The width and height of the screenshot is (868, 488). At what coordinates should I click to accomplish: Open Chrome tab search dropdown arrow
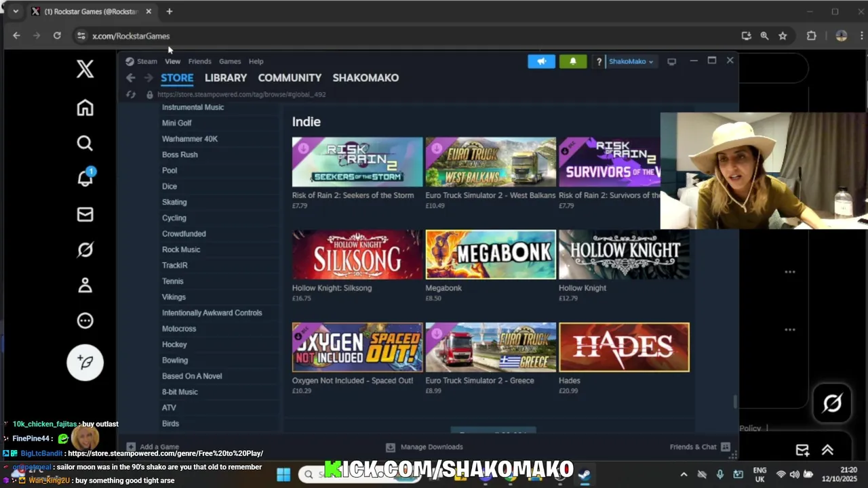(16, 12)
